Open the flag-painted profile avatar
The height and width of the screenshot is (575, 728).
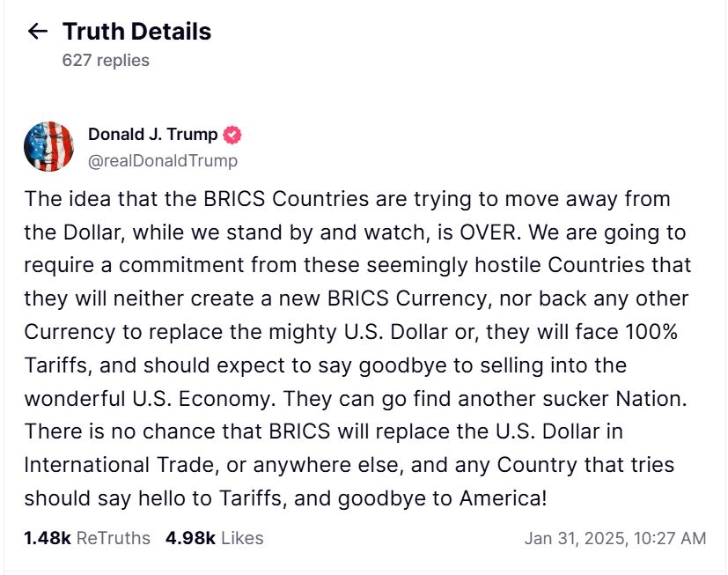tap(48, 146)
